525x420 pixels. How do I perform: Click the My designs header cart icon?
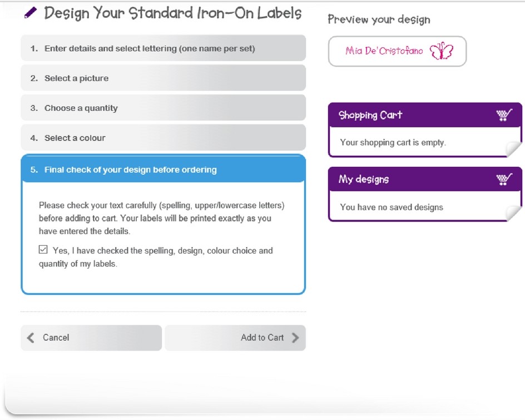point(504,179)
